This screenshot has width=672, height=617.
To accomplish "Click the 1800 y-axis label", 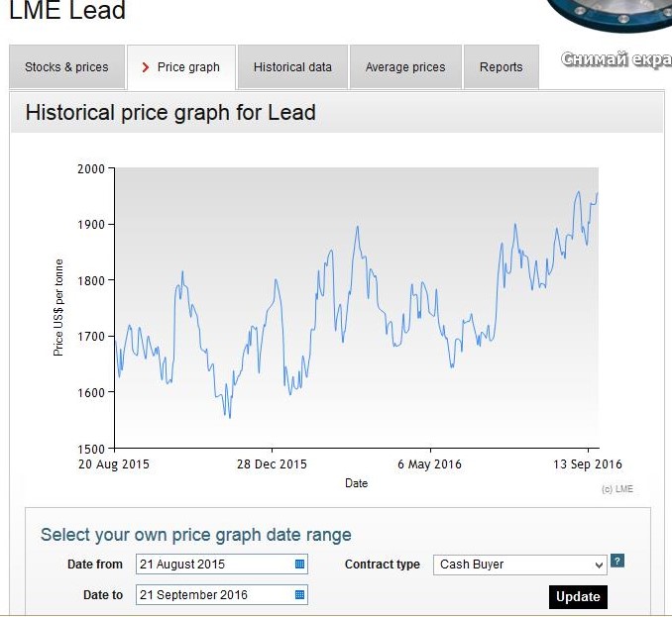I will [x=91, y=280].
